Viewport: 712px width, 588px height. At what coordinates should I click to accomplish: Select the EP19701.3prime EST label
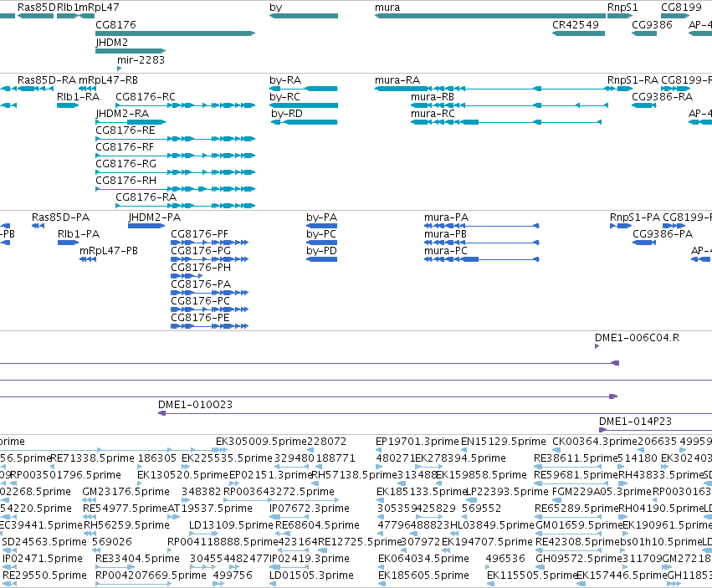coord(417,442)
